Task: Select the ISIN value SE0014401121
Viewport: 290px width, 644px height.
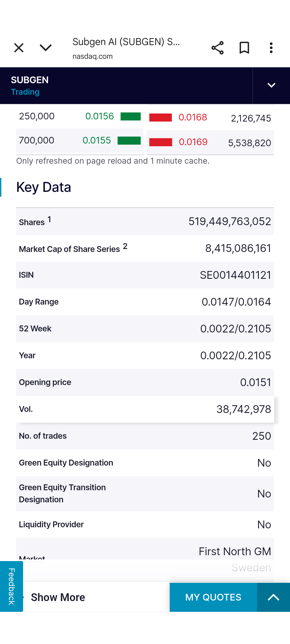Action: (236, 275)
